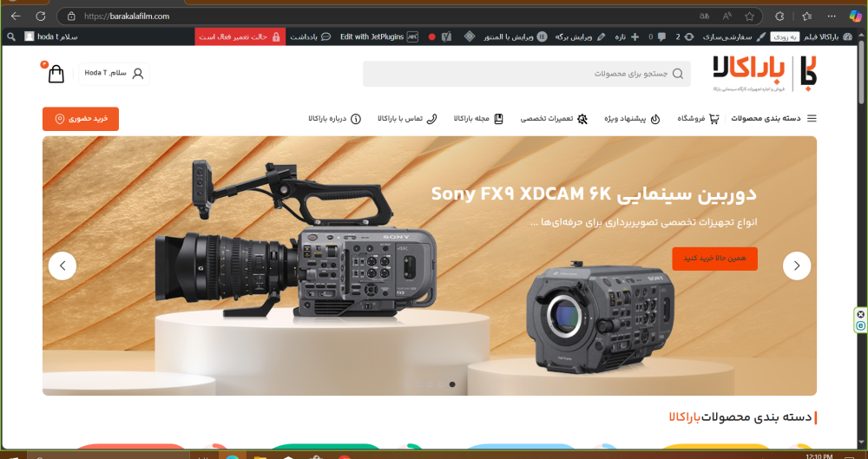The height and width of the screenshot is (459, 868).
Task: Click the Sony FX9 camera body without lens image
Action: pyautogui.click(x=602, y=316)
